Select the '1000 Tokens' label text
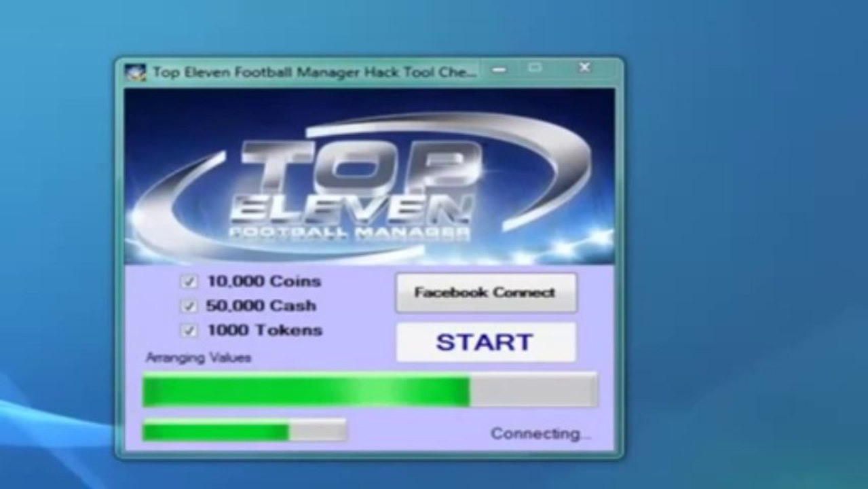The height and width of the screenshot is (489, 868). (265, 330)
